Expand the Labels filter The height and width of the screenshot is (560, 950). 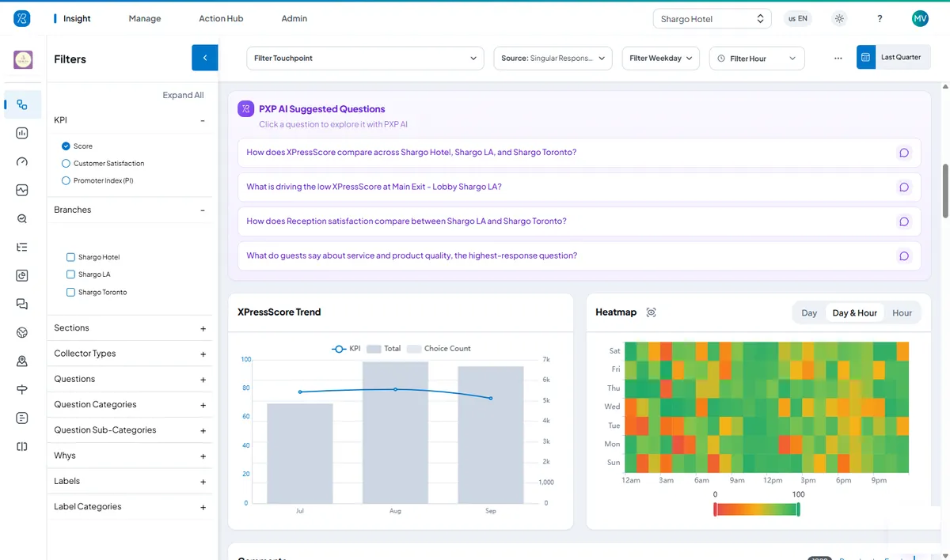click(x=203, y=482)
